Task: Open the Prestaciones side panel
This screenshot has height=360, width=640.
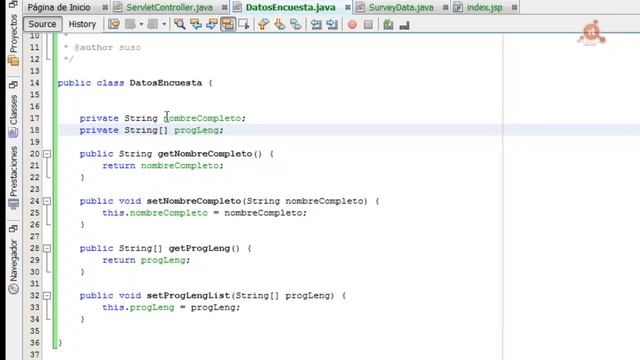Action: pos(13,171)
